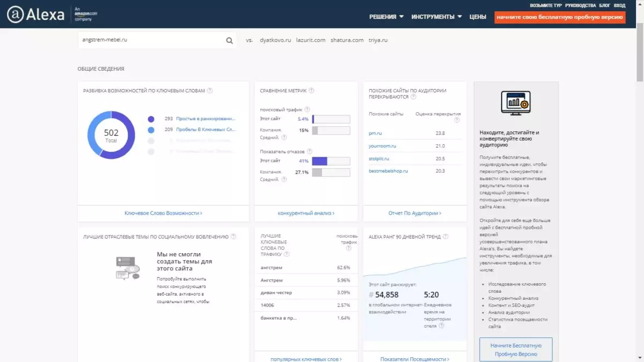Click the monitor chart icon in sidebar promo
The height and width of the screenshot is (362, 644).
[516, 102]
